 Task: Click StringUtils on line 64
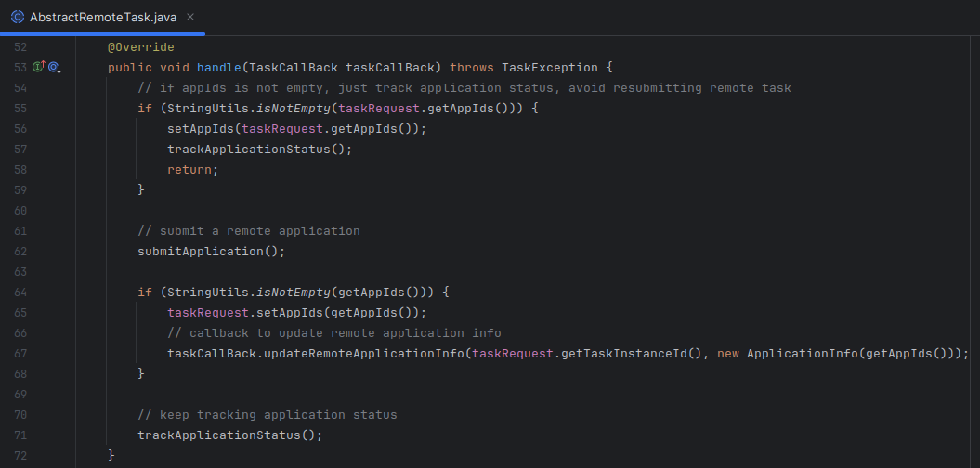pos(208,292)
